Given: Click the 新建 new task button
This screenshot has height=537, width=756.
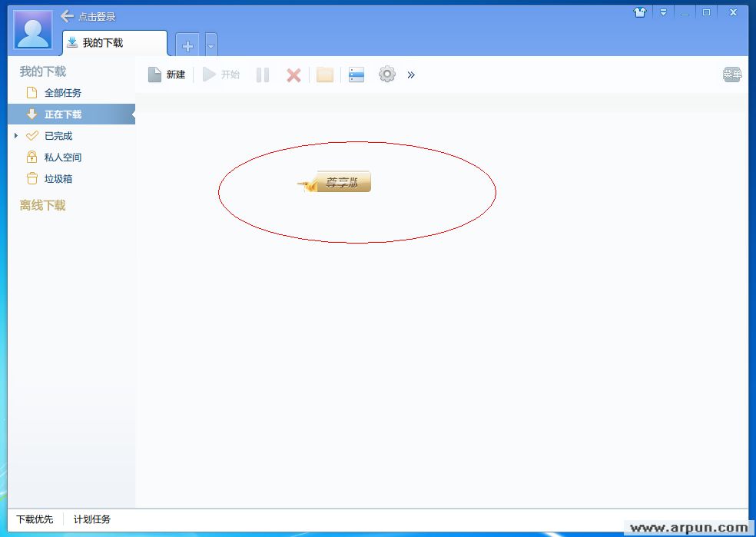Looking at the screenshot, I should (167, 75).
